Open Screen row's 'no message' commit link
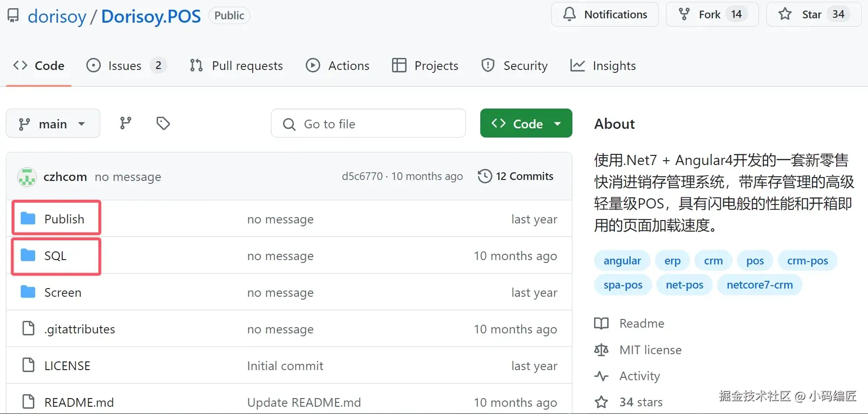 pos(280,292)
